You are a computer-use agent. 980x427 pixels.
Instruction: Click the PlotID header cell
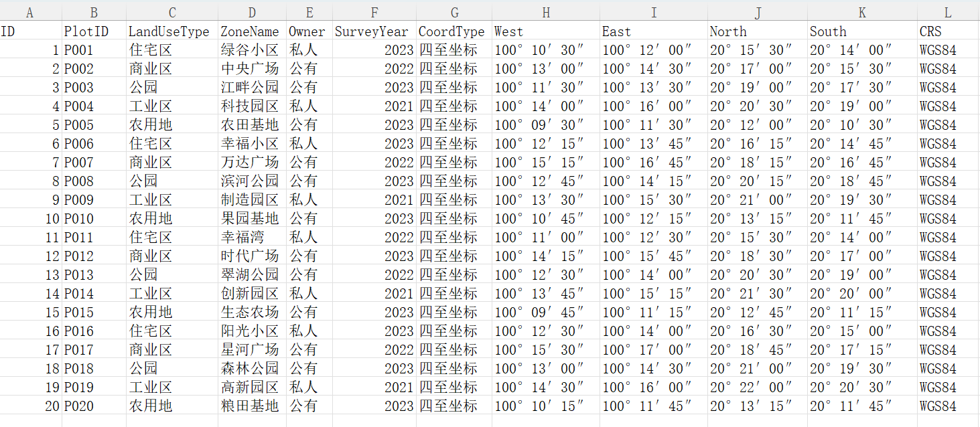tap(94, 31)
